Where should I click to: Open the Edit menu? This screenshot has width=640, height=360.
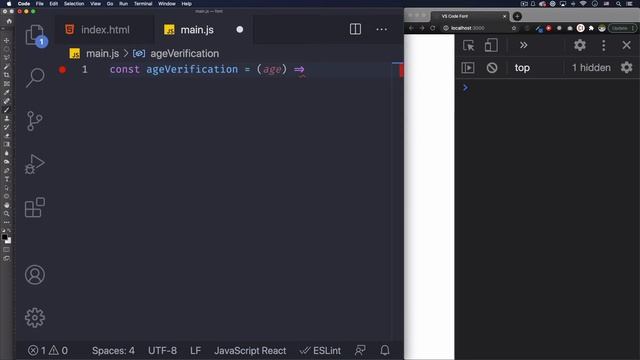click(x=53, y=4)
